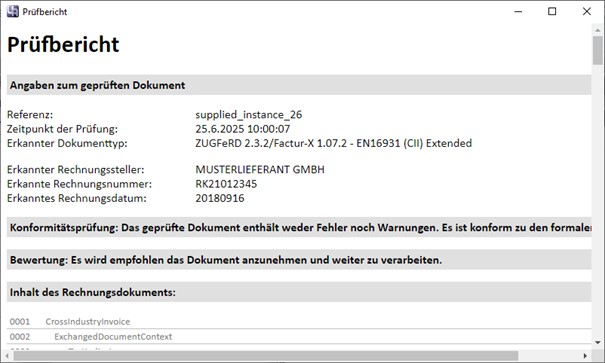
Task: Click 'Angaben zum geprüften Dokument' section header
Action: click(x=299, y=85)
